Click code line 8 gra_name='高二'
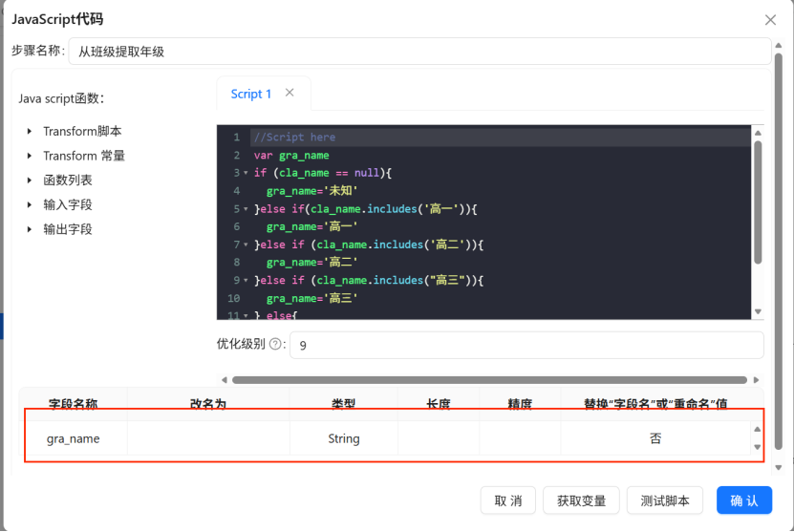Screen dimensions: 794x532 [311, 263]
